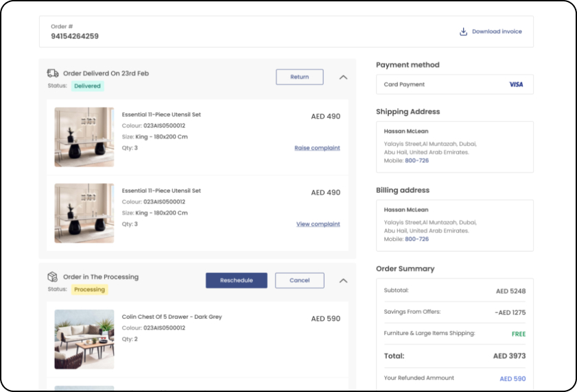Click the download invoice arrow icon
Viewport: 577px width, 392px height.
463,32
